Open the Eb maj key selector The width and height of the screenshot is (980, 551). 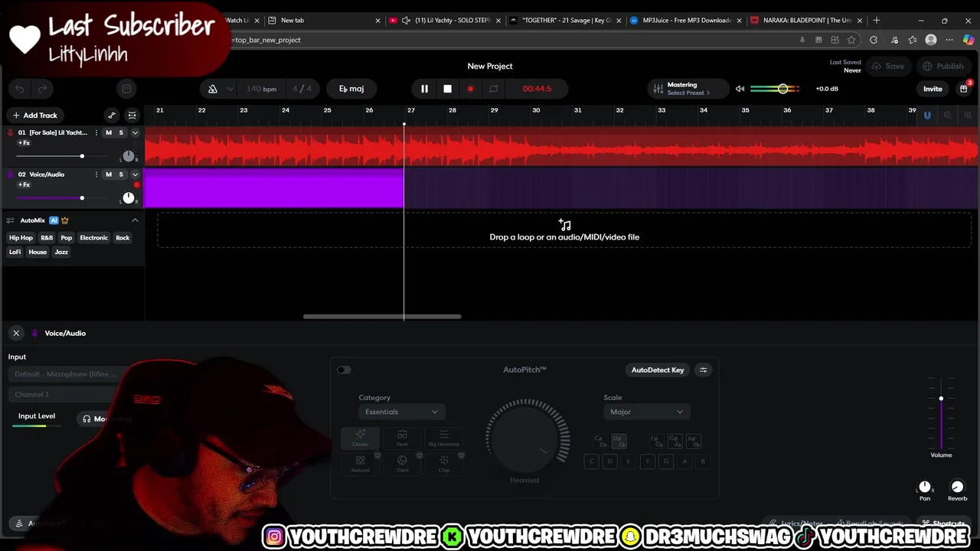[x=351, y=89]
